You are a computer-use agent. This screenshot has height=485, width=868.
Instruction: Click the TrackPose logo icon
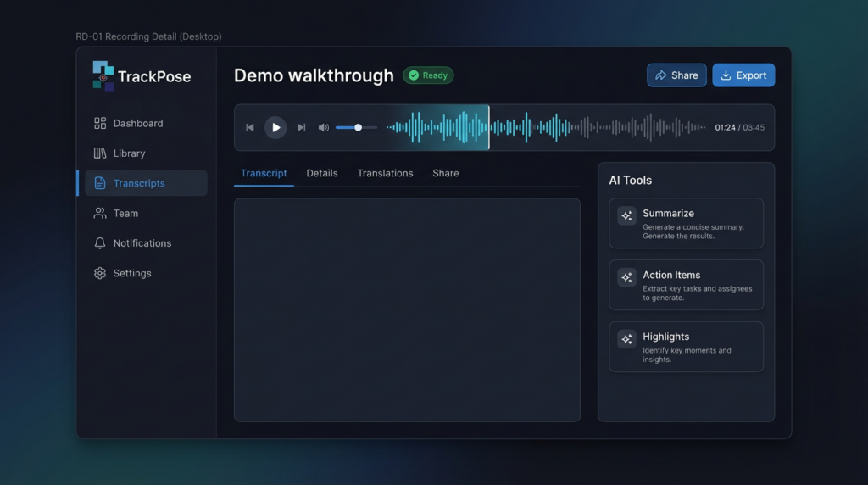pos(103,75)
